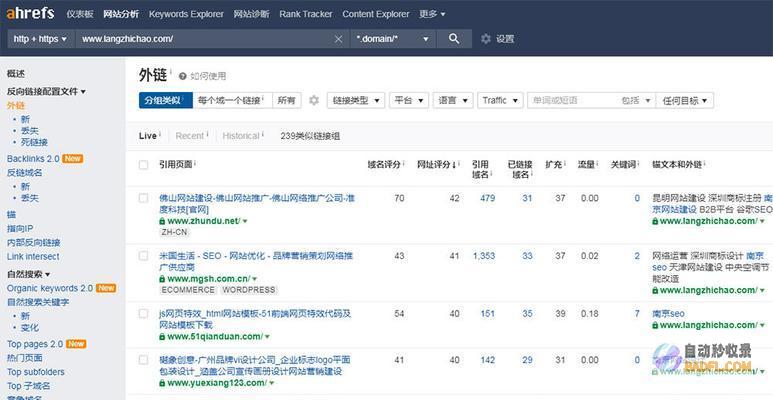Check the row for www.mgsh.com.cn
This screenshot has height=400, width=773.
tap(143, 256)
